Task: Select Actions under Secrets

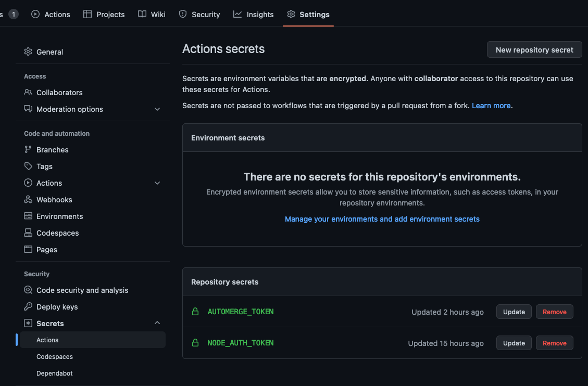Action: tap(93, 340)
